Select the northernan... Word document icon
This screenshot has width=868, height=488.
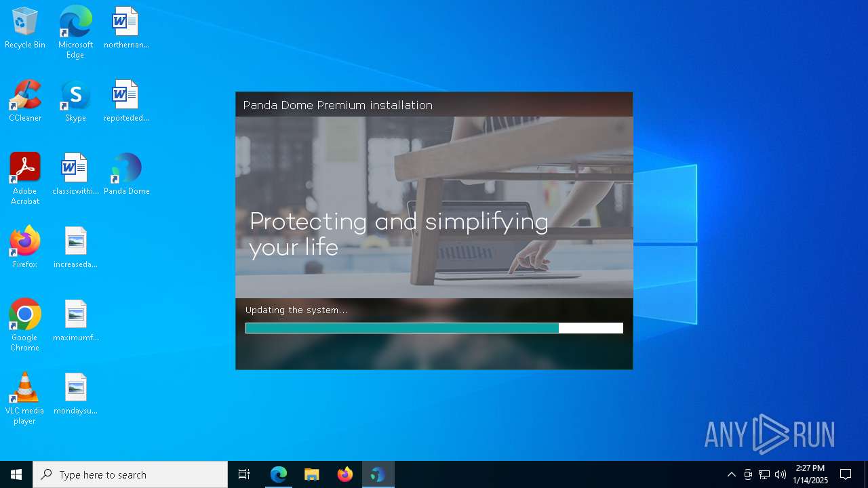pyautogui.click(x=126, y=28)
